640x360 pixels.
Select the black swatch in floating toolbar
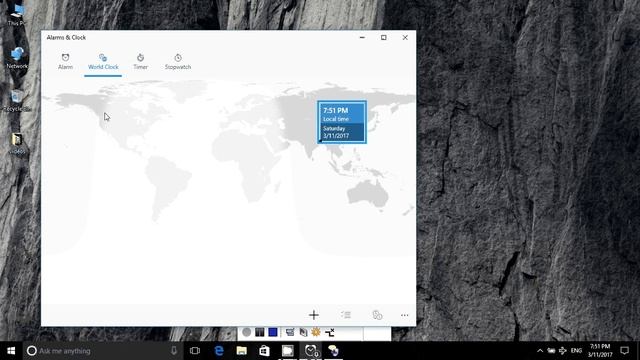point(260,332)
